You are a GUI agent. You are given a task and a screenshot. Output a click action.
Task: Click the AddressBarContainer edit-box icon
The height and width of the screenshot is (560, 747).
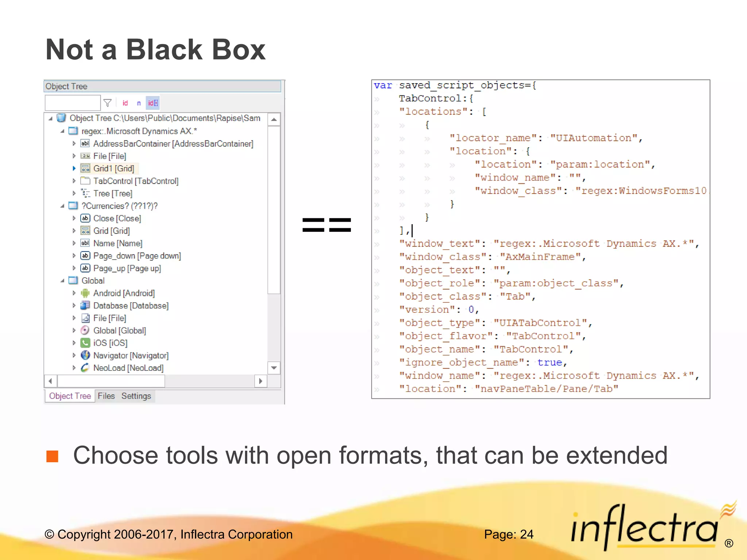[x=85, y=143]
